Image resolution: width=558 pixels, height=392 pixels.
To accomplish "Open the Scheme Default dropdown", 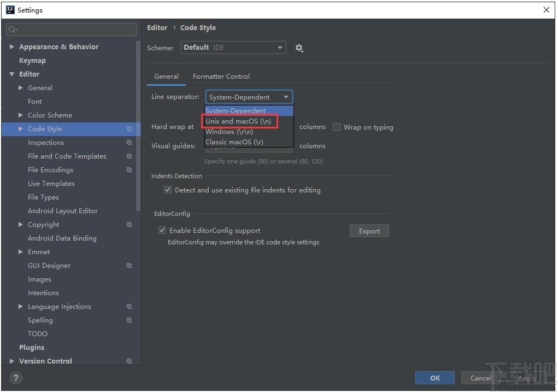I will pos(233,48).
